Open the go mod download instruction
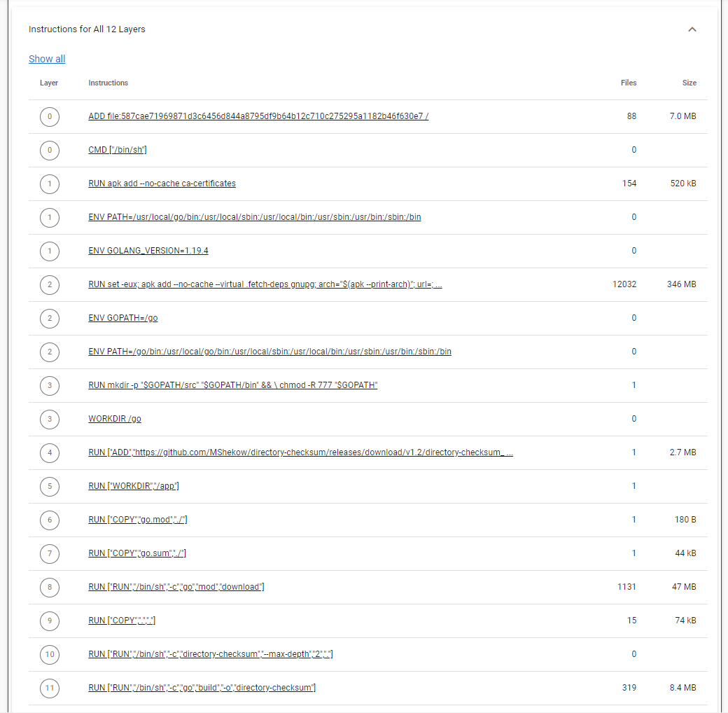 (x=176, y=587)
